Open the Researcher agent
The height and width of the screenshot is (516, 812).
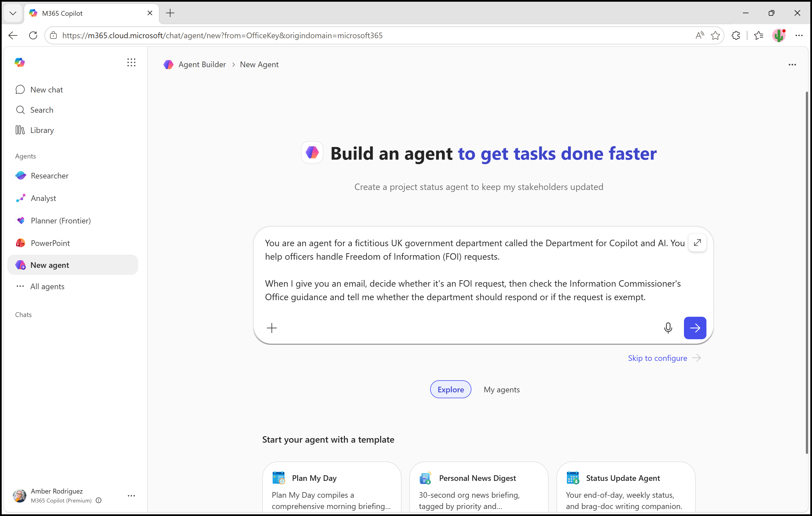(x=72, y=175)
